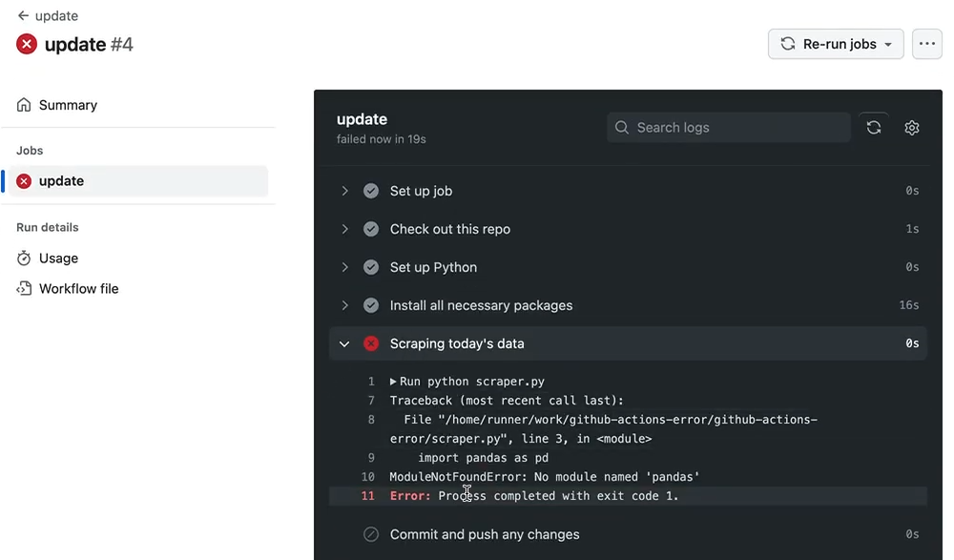
Task: Expand the Set up job step
Action: [x=344, y=191]
